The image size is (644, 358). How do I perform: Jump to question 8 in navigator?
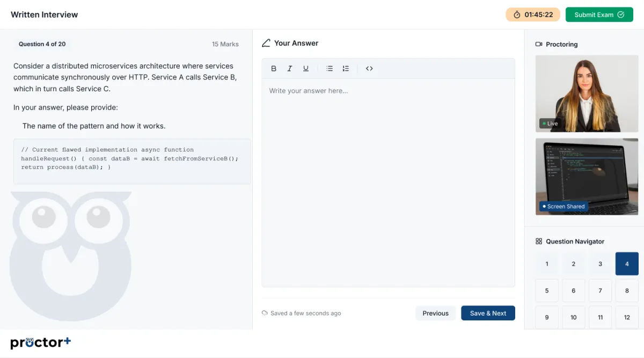coord(627,290)
